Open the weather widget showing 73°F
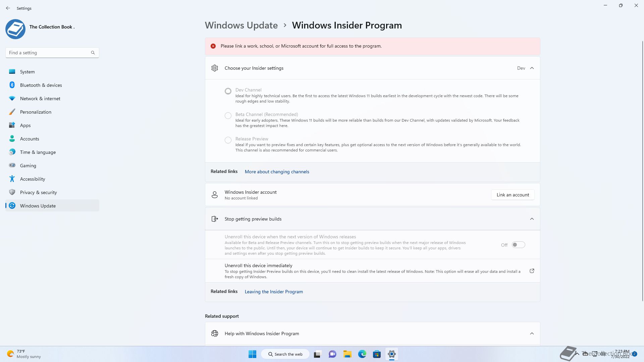This screenshot has height=362, width=644. point(24,354)
